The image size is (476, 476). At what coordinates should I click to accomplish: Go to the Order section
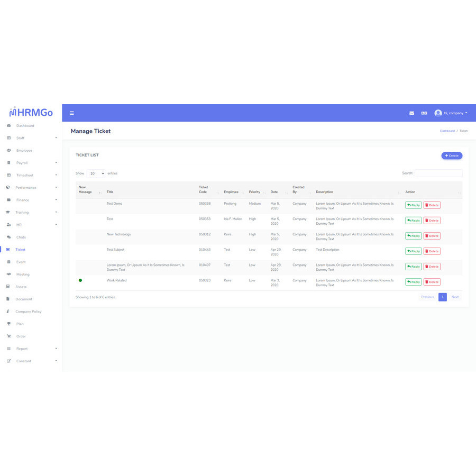point(19,336)
